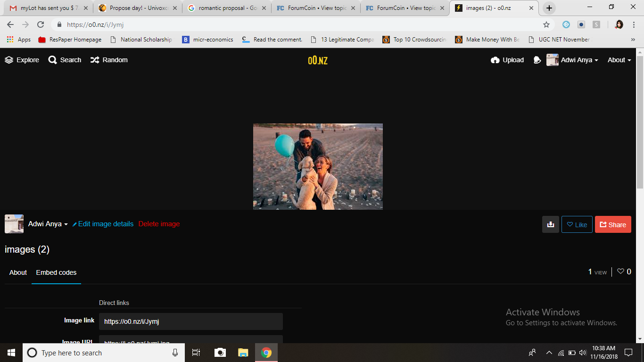644x362 pixels.
Task: Open notifications icon beside Upload
Action: (537, 60)
